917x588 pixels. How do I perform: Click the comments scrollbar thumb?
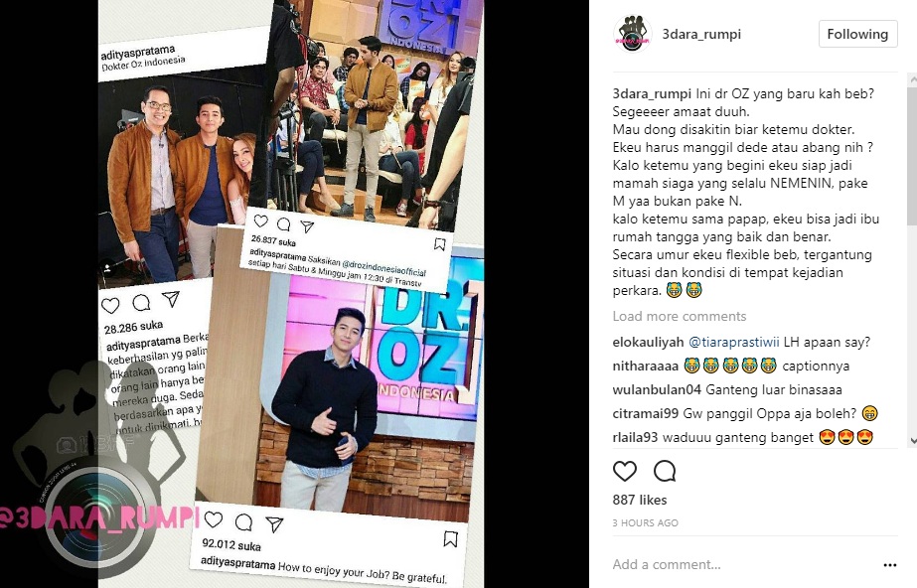912,156
